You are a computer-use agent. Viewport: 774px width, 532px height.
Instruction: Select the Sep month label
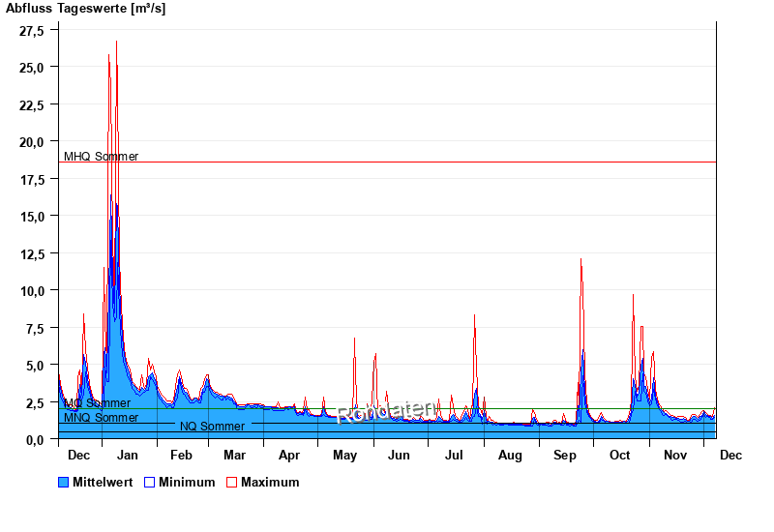565,455
